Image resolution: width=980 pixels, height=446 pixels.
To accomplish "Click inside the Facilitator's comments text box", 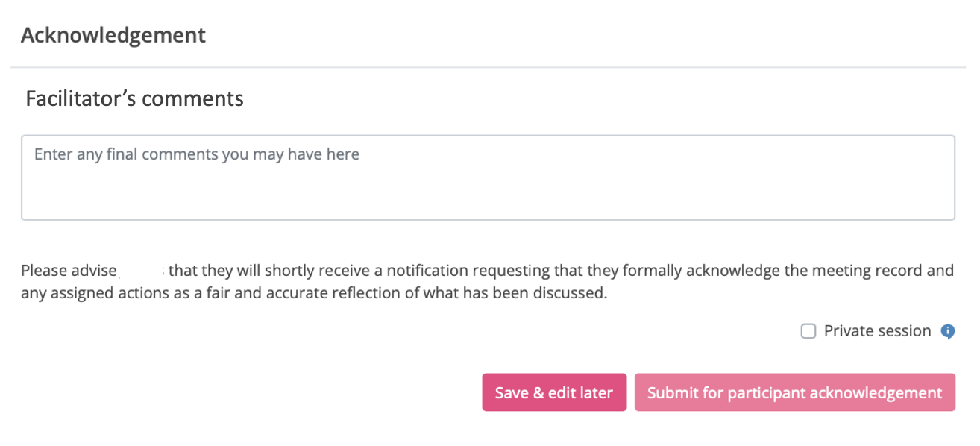I will pos(488,178).
